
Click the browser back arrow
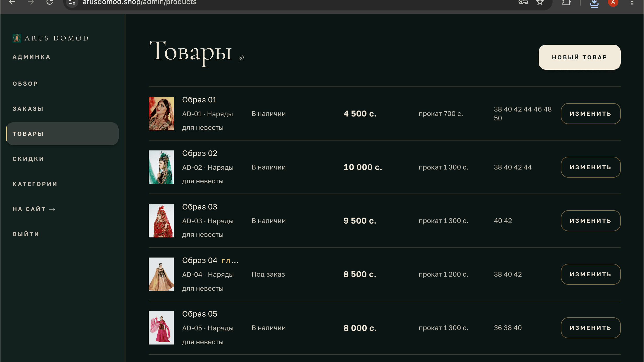coord(12,2)
